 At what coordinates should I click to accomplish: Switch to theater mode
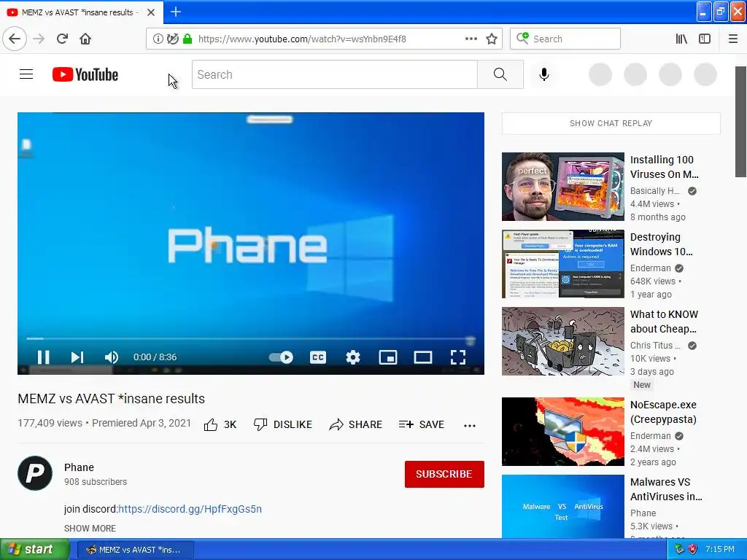pyautogui.click(x=422, y=357)
